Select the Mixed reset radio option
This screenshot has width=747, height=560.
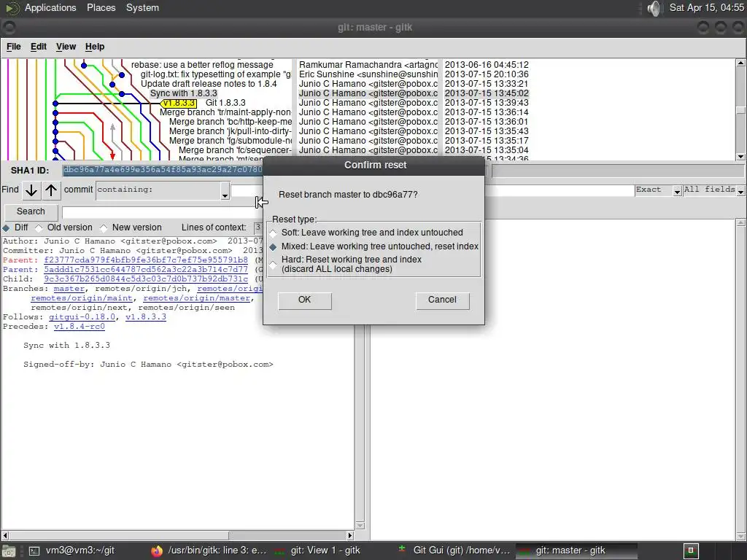coord(273,246)
